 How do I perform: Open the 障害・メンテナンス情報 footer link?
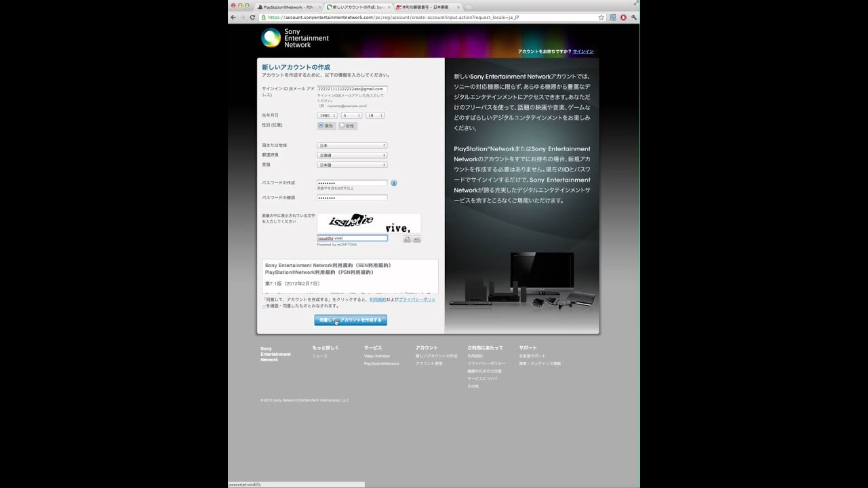click(x=540, y=363)
